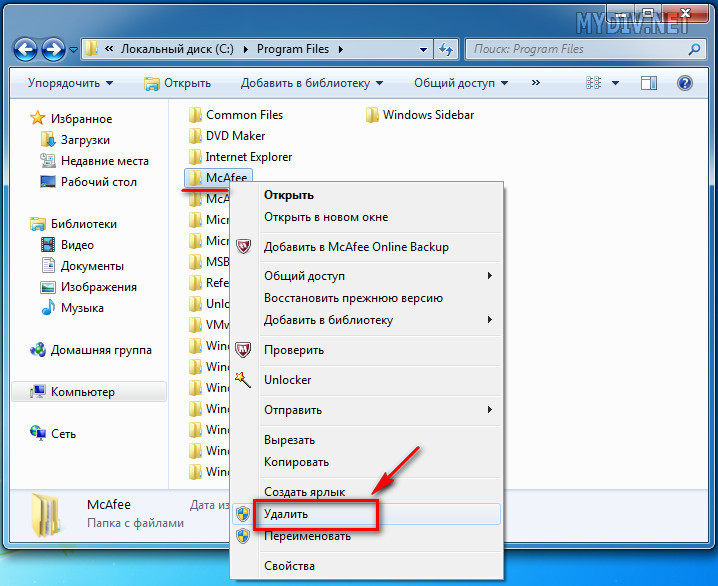This screenshot has height=586, width=718.
Task: Choose 'Открыть в новом окне' menu item
Action: coord(365,217)
